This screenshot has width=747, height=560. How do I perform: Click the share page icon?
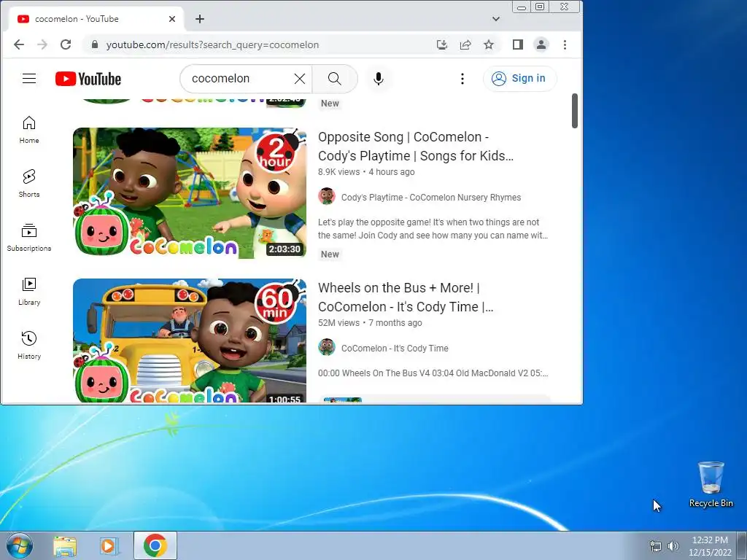pyautogui.click(x=465, y=44)
